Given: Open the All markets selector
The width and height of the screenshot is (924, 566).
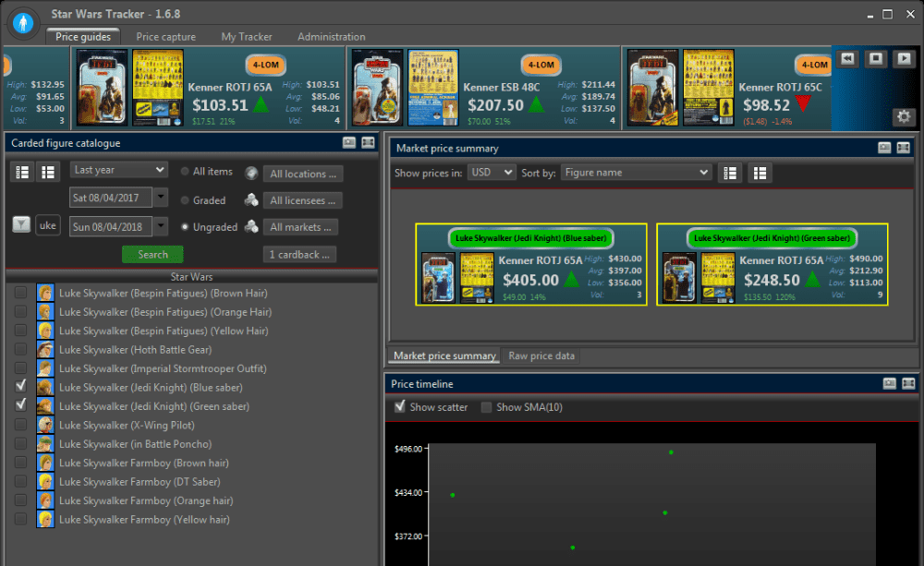Looking at the screenshot, I should tap(300, 227).
